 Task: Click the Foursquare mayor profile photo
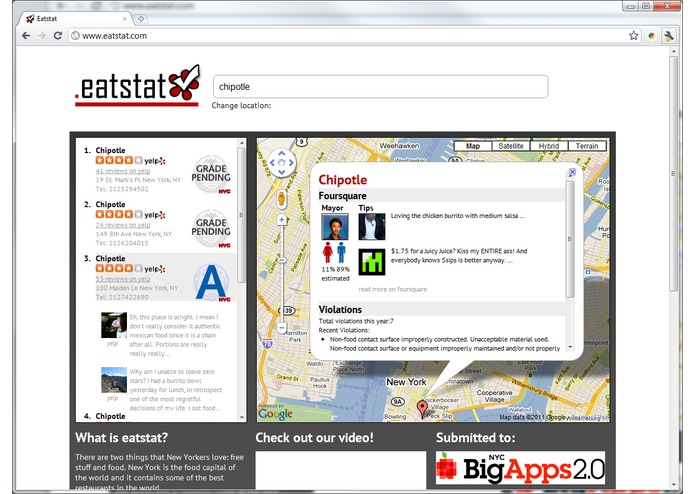(335, 226)
